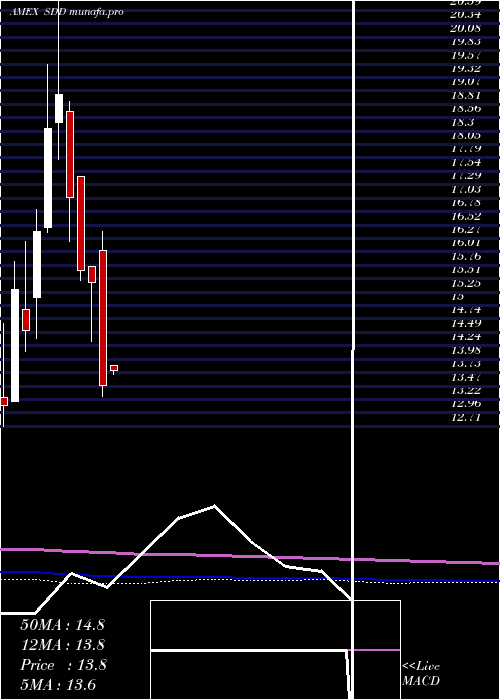The width and height of the screenshot is (500, 700).
Task: Select the topmost white candle near 18.56
Action: coord(59,108)
